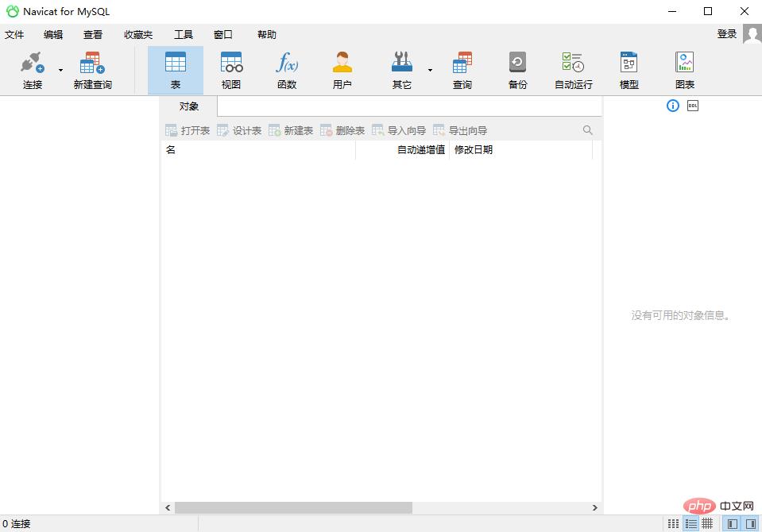This screenshot has width=762, height=532.
Task: Open the 模型 (Model) tool
Action: (x=629, y=70)
